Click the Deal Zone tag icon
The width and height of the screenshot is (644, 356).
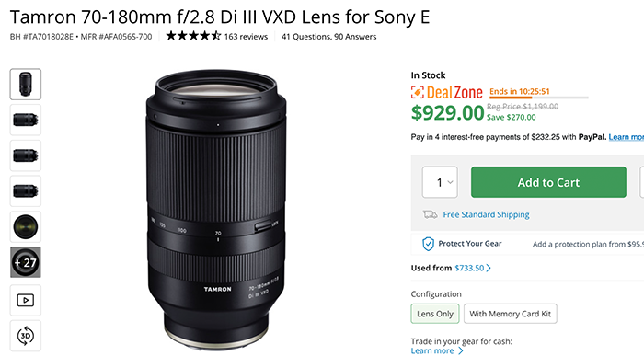click(418, 92)
